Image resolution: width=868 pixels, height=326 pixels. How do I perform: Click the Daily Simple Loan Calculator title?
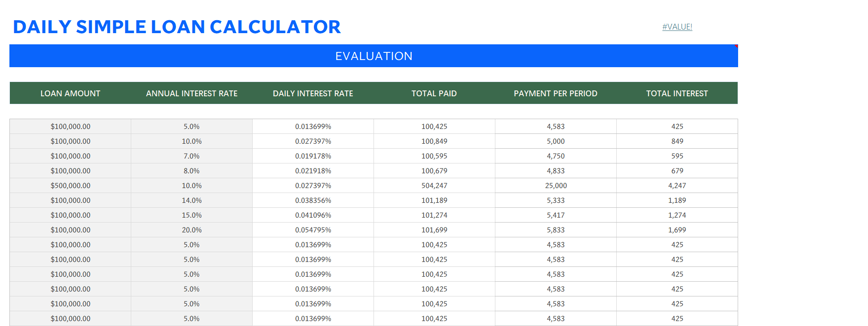click(x=177, y=27)
